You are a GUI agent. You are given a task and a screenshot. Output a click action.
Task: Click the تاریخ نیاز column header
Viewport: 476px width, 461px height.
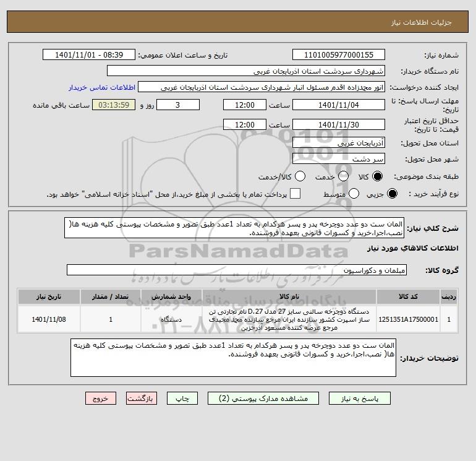click(x=49, y=296)
